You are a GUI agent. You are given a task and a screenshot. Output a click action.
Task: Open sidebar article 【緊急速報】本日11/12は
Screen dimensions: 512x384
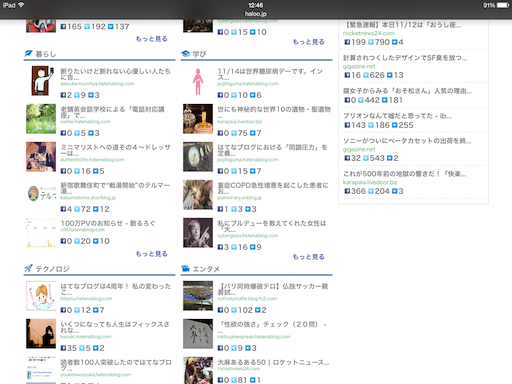point(402,25)
